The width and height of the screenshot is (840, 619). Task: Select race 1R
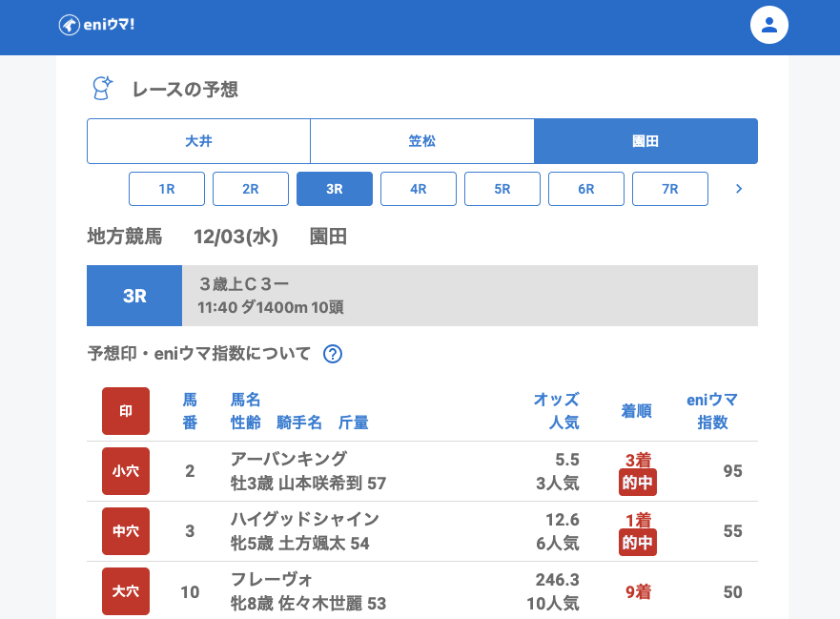(x=167, y=189)
